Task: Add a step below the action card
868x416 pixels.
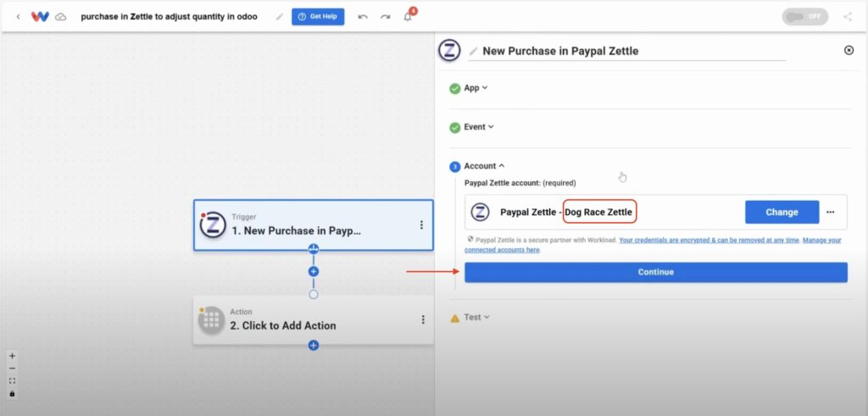Action: [x=314, y=345]
